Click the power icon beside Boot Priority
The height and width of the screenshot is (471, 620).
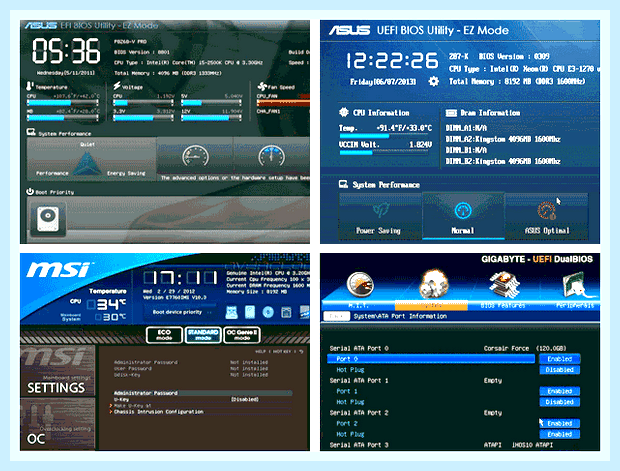(x=30, y=191)
